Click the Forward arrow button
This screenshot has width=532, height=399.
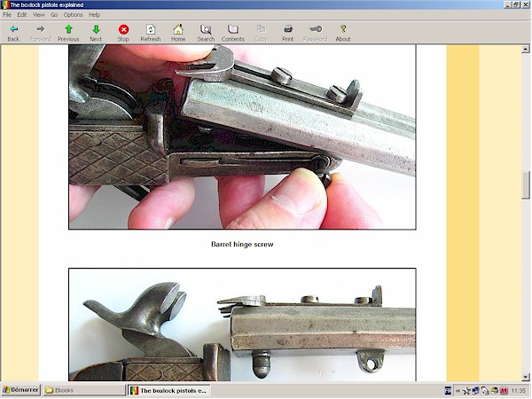click(x=41, y=33)
